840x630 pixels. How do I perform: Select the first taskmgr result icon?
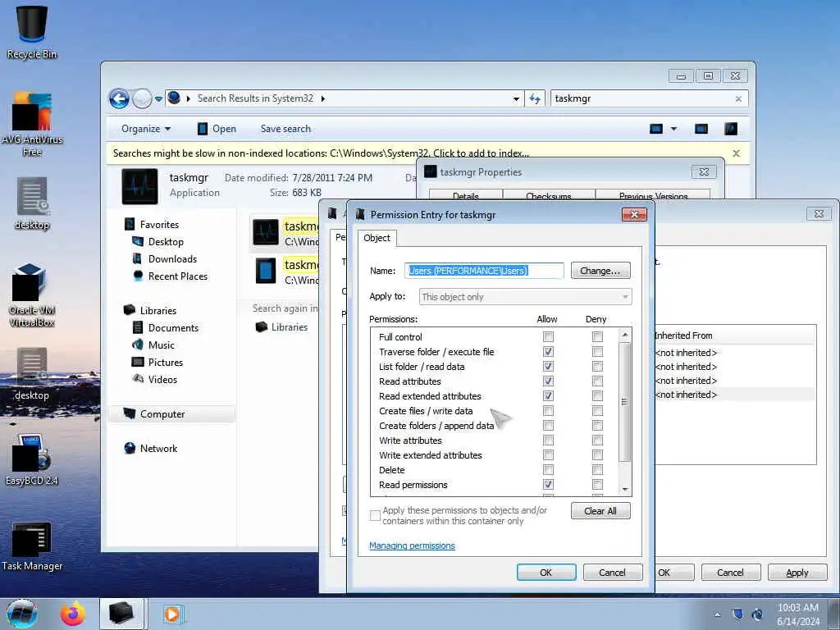[266, 232]
